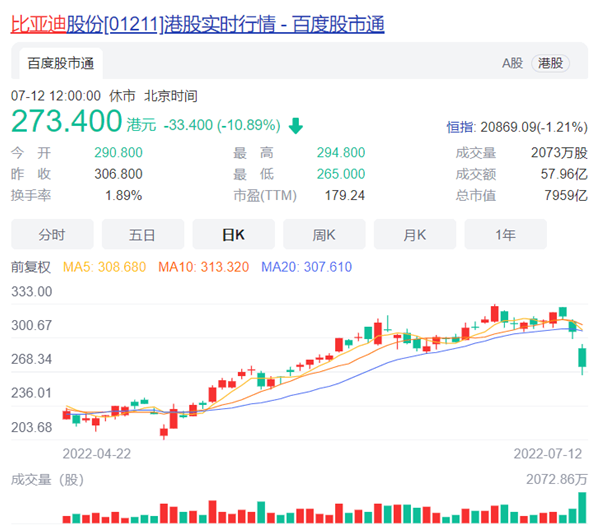The width and height of the screenshot is (591, 531).
Task: Select the 周K weekly candlestick tab
Action: coord(324,234)
